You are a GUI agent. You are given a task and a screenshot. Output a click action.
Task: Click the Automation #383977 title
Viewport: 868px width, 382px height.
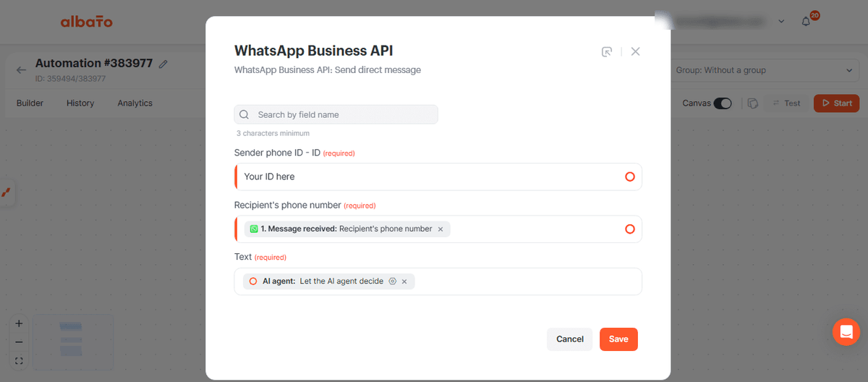click(x=94, y=63)
